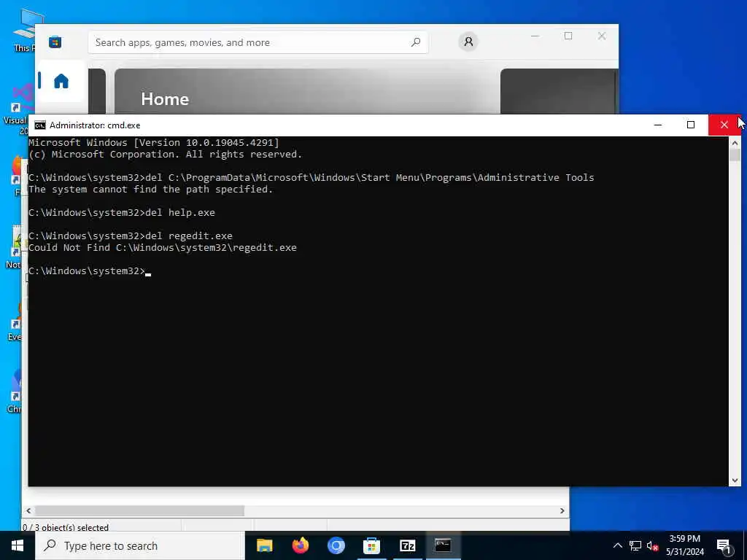Viewport: 747px width, 560px height.
Task: Click the '0 / 3 object(s) selected' status text
Action: point(66,528)
